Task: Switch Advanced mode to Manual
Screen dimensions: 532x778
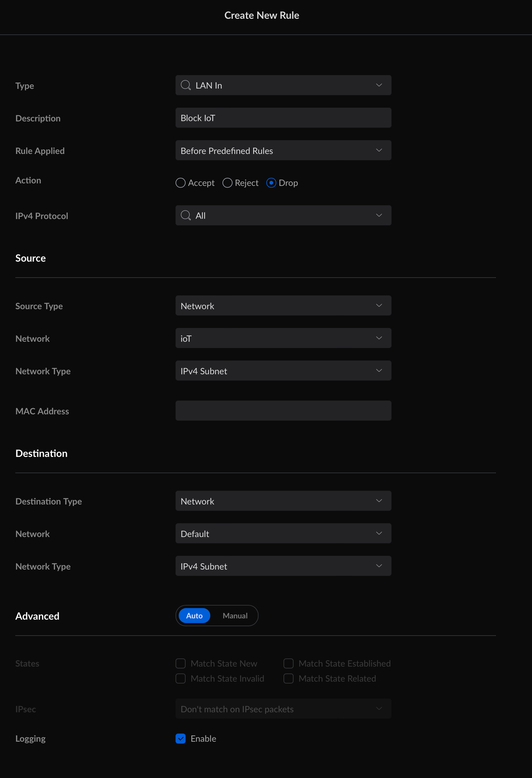Action: click(235, 616)
